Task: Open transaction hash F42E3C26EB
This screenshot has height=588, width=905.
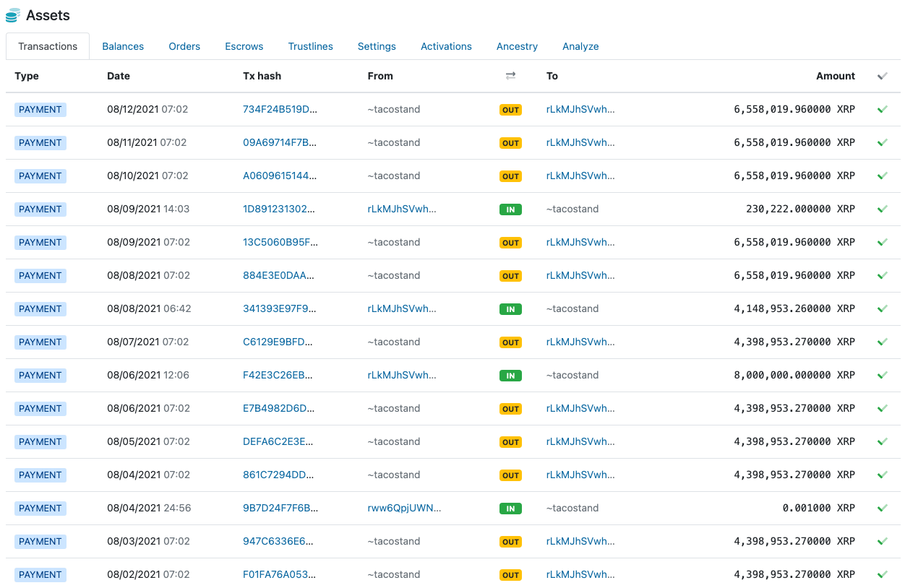Action: tap(278, 376)
